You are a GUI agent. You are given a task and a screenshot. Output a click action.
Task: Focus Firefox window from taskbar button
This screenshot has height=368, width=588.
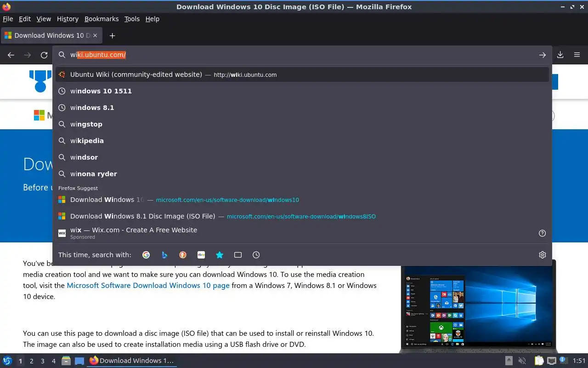click(x=132, y=361)
